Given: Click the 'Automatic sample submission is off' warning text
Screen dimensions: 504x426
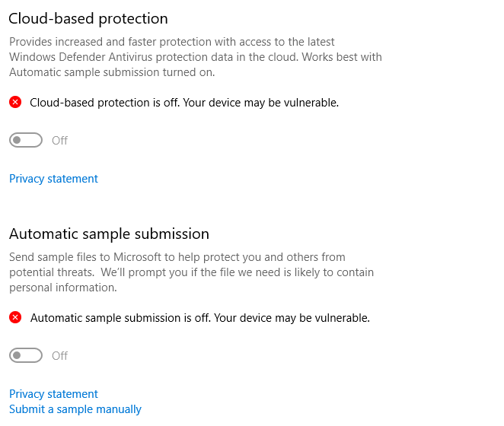Looking at the screenshot, I should click(199, 318).
